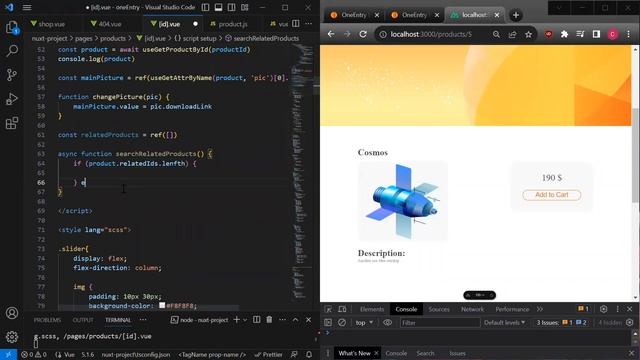Open the Chrome extensions puzzle icon
Screen dimensions: 640x360
pos(564,34)
